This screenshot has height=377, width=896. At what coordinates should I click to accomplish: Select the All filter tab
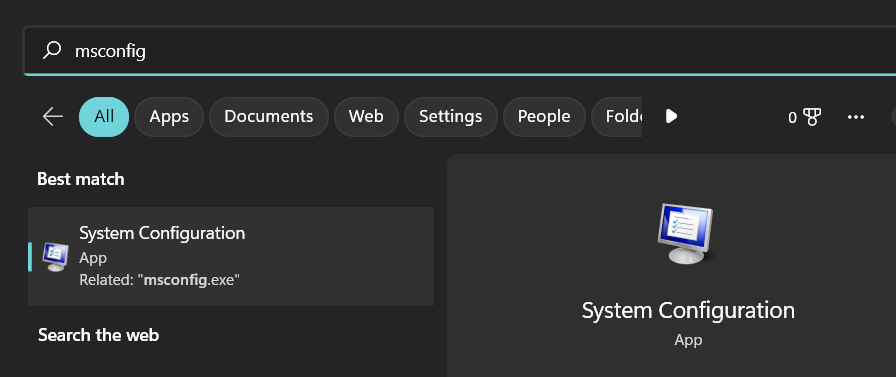coord(104,117)
